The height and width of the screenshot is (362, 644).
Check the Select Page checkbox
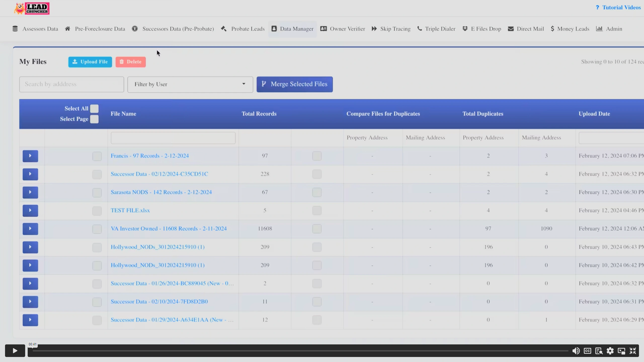point(94,119)
